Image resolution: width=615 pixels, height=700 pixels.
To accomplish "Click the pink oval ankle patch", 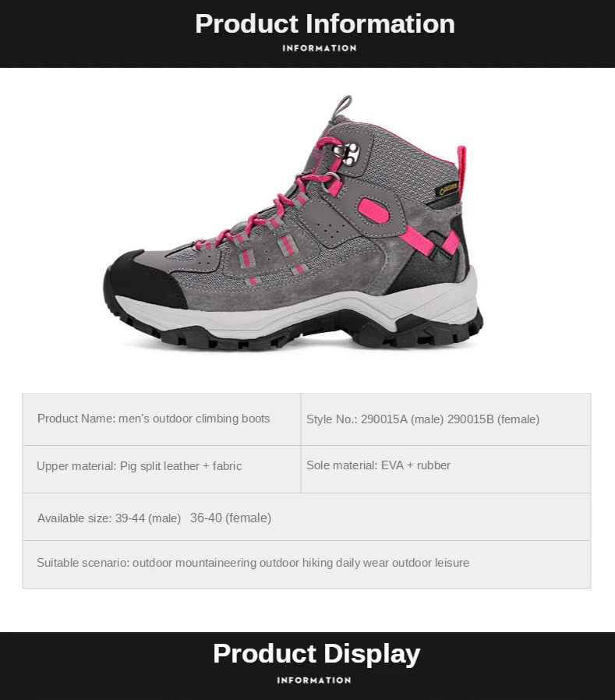I will click(x=374, y=210).
